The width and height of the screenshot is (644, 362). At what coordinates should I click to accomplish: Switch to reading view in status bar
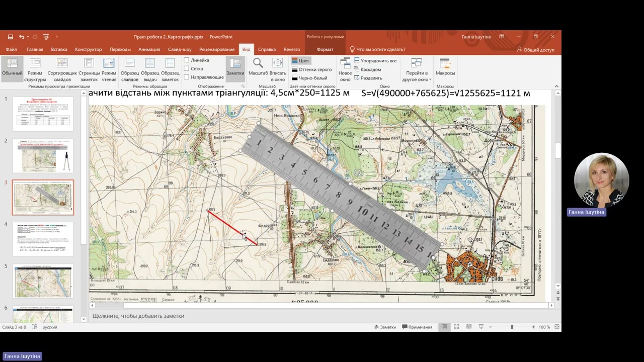469,327
